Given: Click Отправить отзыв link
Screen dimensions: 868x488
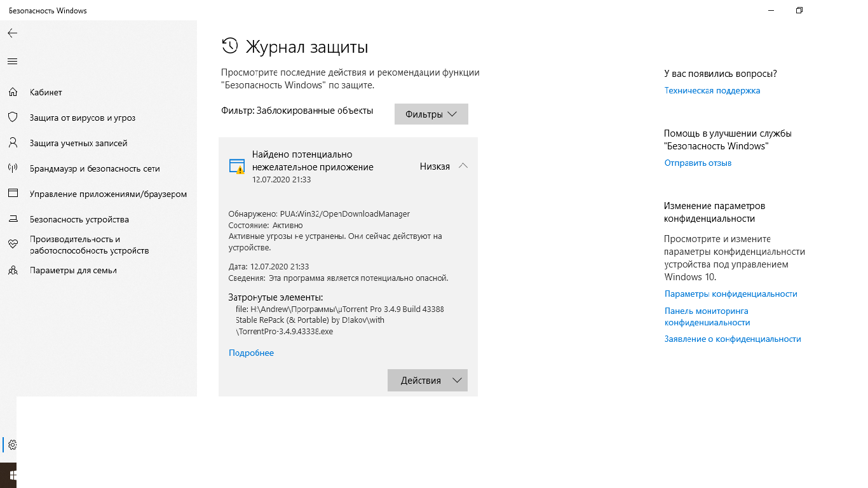Looking at the screenshot, I should pos(698,163).
